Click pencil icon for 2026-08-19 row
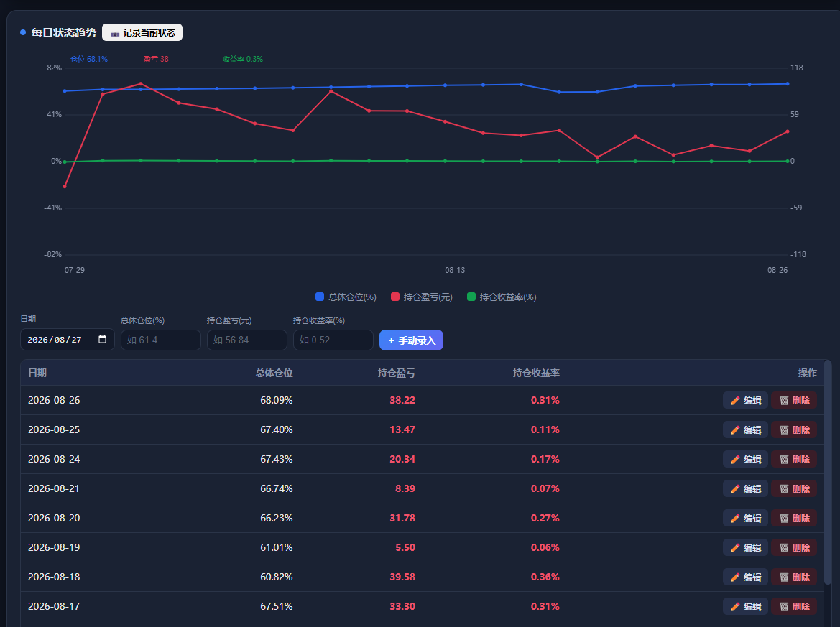Viewport: 840px width, 627px height. click(x=735, y=548)
